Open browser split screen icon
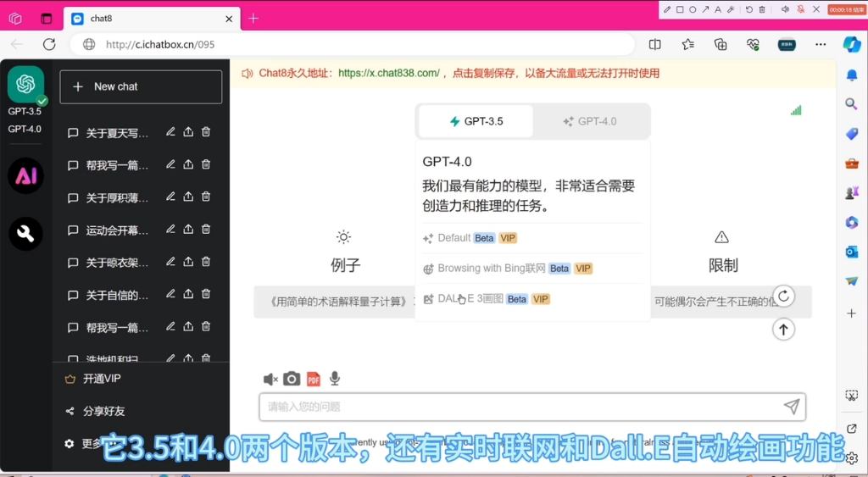The height and width of the screenshot is (477, 868). click(655, 44)
